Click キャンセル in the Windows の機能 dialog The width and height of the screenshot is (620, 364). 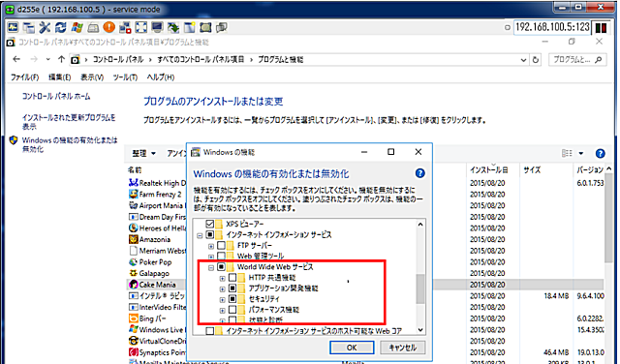[x=403, y=348]
